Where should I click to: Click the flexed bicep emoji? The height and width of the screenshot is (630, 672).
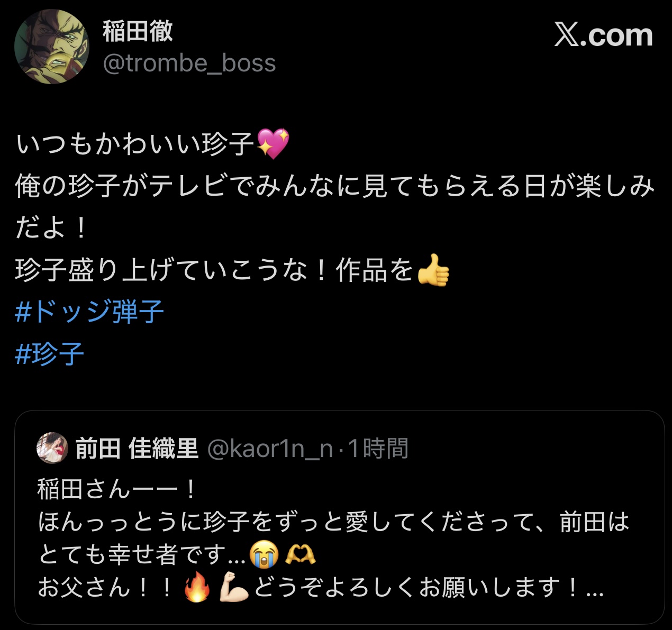click(234, 587)
